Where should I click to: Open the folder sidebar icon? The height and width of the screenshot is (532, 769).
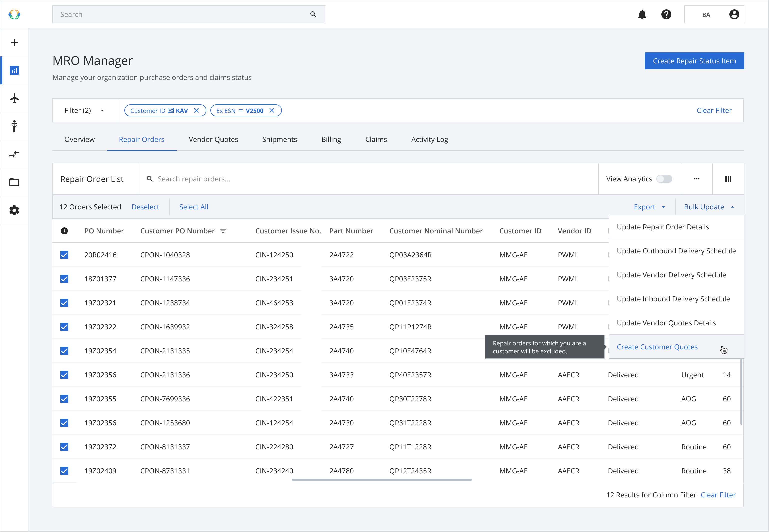[x=14, y=183]
